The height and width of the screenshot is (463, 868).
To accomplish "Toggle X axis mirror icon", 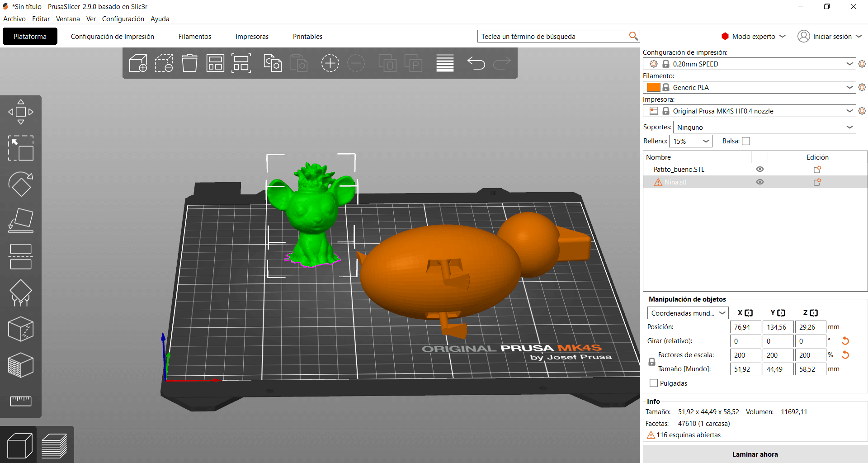I will coord(749,313).
